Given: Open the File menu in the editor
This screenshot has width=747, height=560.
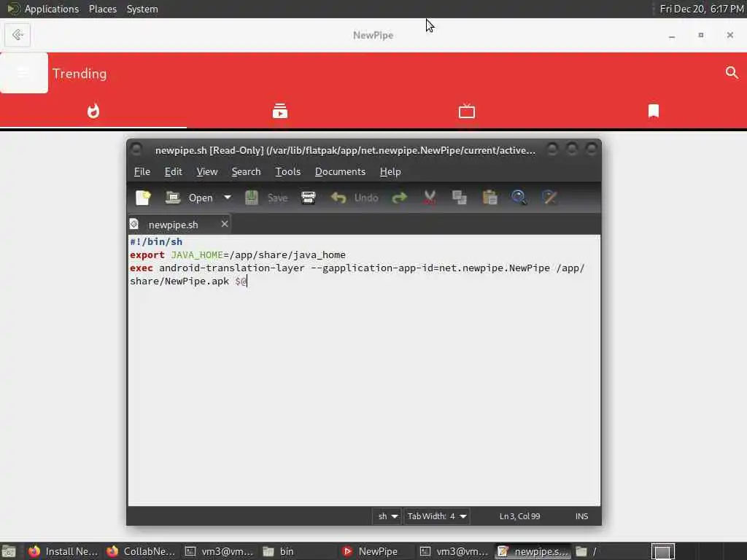Looking at the screenshot, I should tap(142, 171).
